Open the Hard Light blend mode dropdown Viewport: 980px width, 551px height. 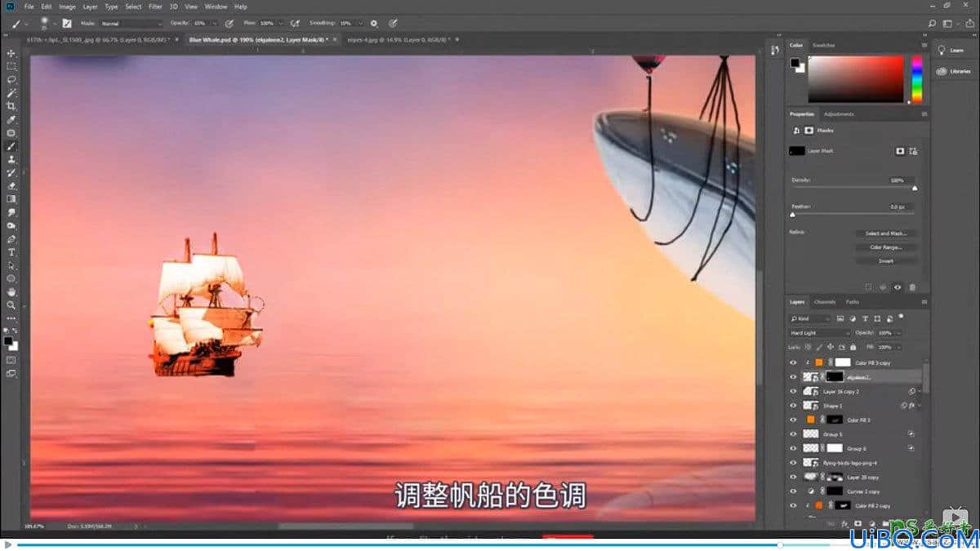click(x=819, y=333)
